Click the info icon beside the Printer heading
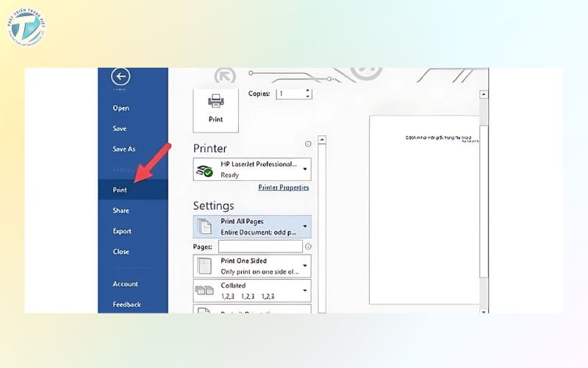588x368 pixels. [x=308, y=144]
